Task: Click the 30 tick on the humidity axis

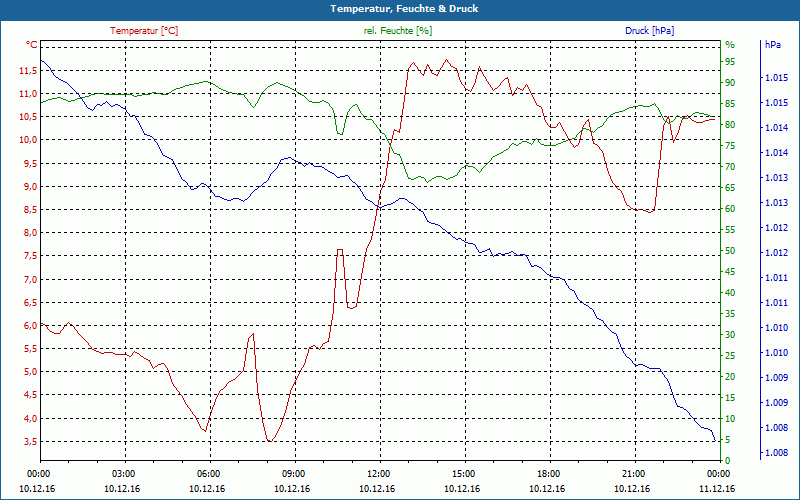Action: pyautogui.click(x=730, y=335)
